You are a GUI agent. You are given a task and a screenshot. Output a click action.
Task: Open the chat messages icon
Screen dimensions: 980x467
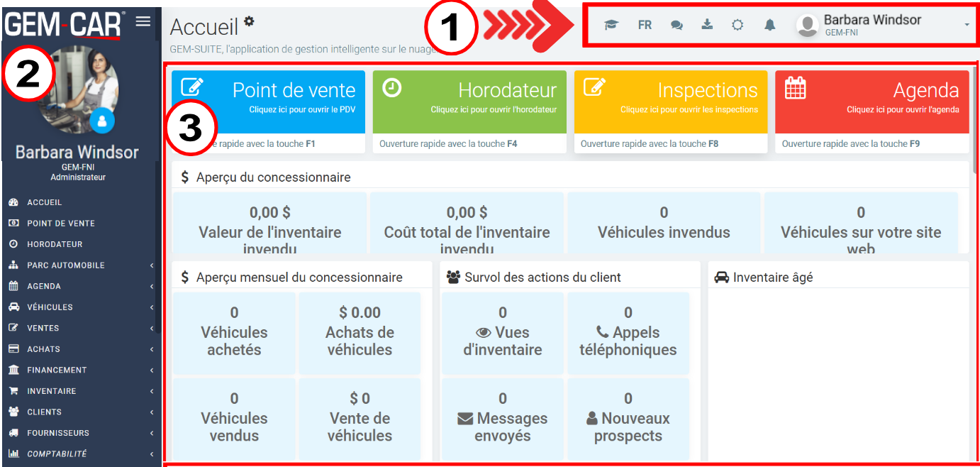pyautogui.click(x=676, y=25)
